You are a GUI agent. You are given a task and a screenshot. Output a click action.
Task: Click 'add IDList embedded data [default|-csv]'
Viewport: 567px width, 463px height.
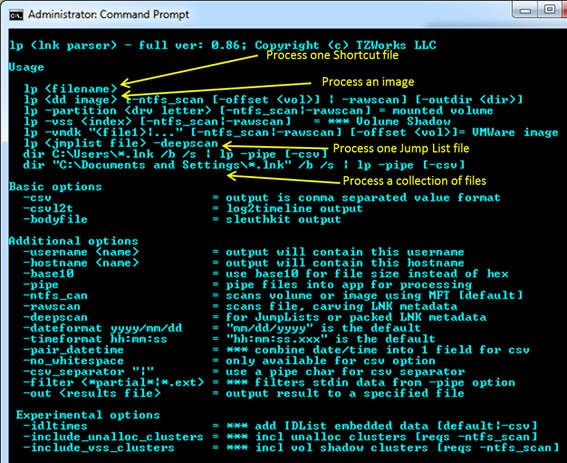pyautogui.click(x=396, y=426)
